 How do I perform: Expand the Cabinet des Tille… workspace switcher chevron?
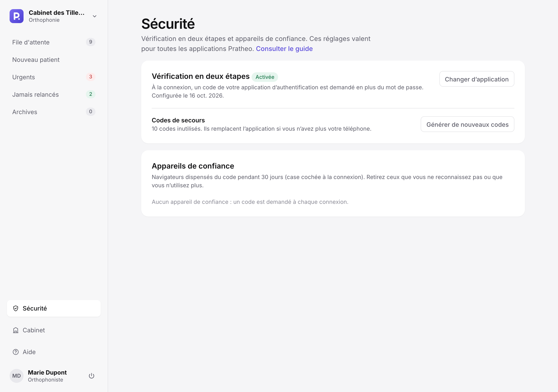[95, 16]
